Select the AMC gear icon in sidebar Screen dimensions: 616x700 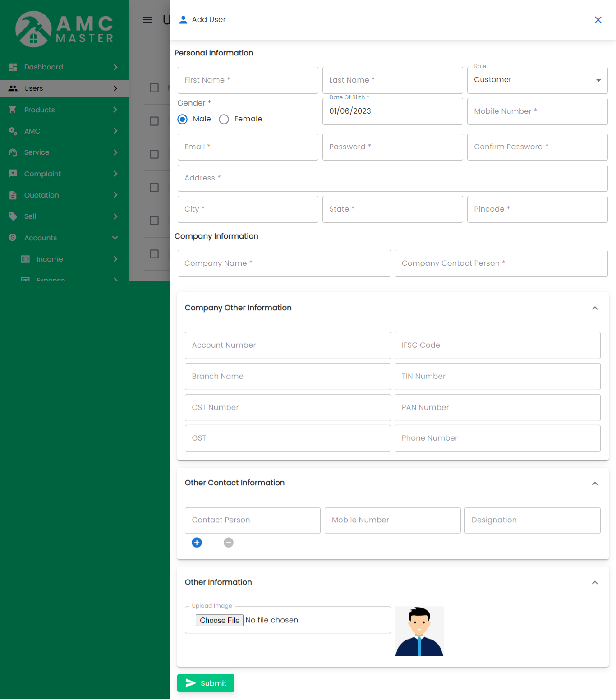coord(13,131)
